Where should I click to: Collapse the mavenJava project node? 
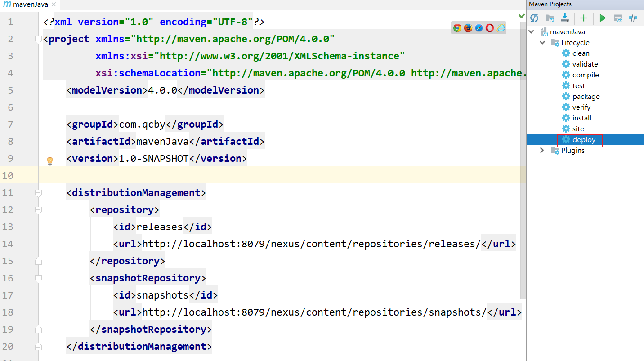pos(532,31)
